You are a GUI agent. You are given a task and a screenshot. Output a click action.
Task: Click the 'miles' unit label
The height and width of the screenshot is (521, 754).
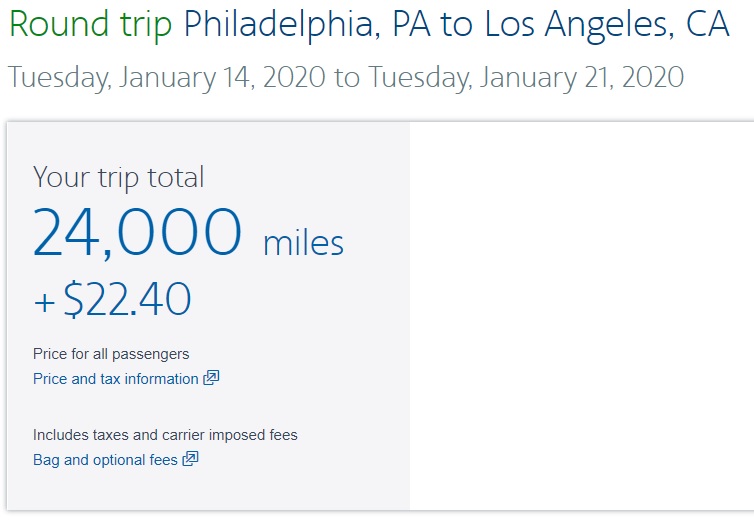click(x=303, y=242)
